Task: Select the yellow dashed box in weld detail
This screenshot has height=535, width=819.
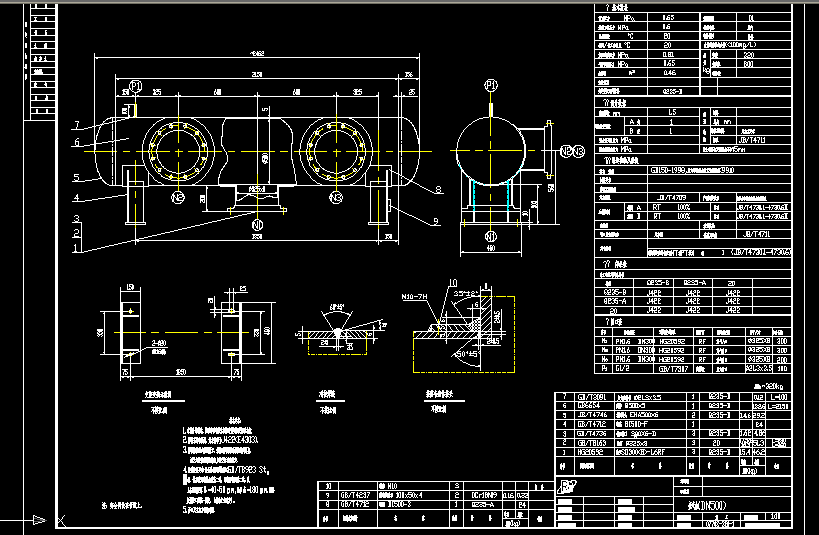Action: pos(464,334)
